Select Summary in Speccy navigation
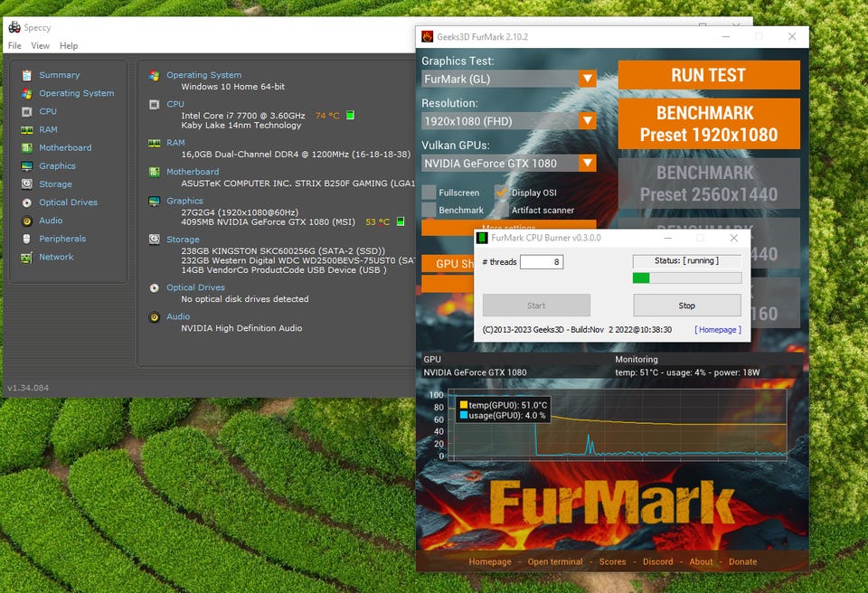 pyautogui.click(x=60, y=75)
